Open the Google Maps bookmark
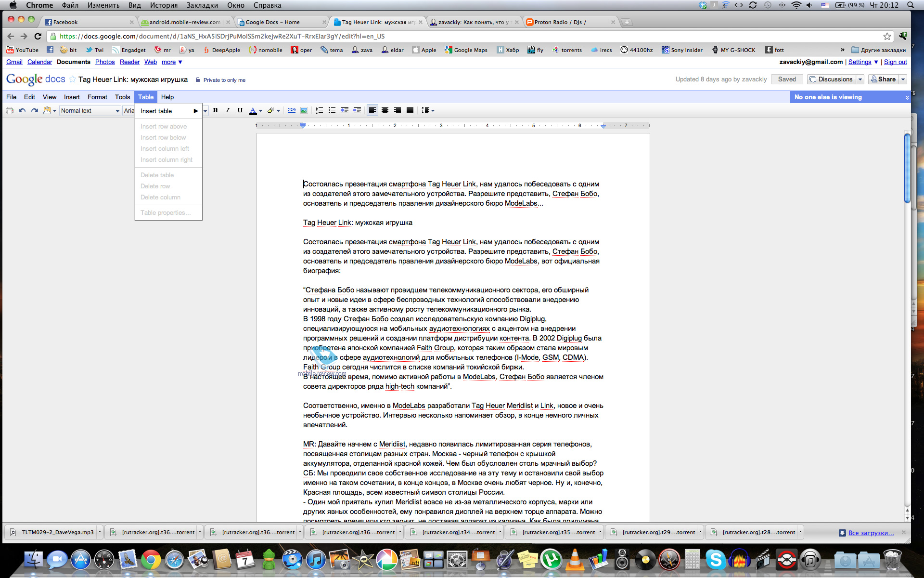This screenshot has width=924, height=578. pos(466,50)
